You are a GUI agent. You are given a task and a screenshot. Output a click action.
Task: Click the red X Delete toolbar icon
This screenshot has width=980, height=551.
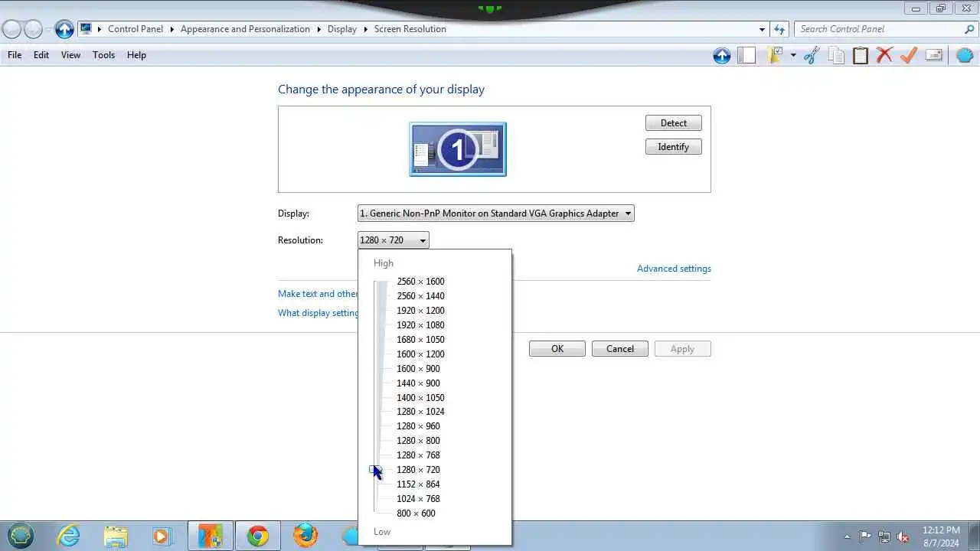(884, 55)
